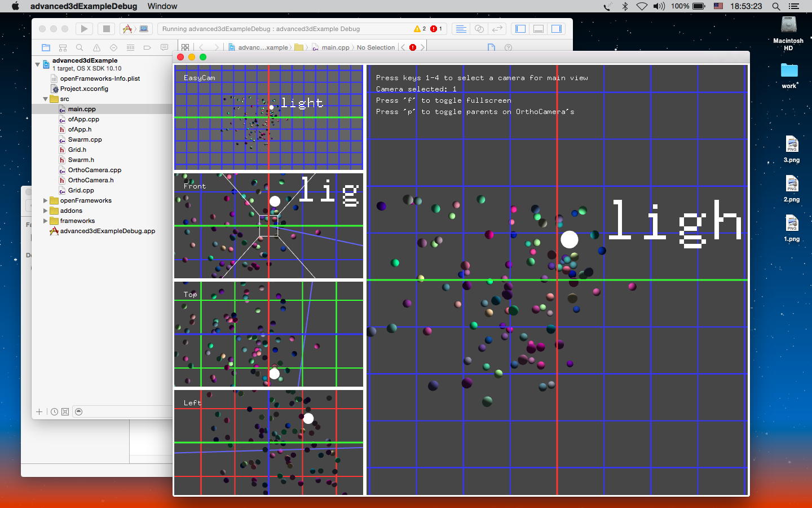Show recently modified files filter clock icon
The width and height of the screenshot is (812, 508).
click(x=54, y=412)
